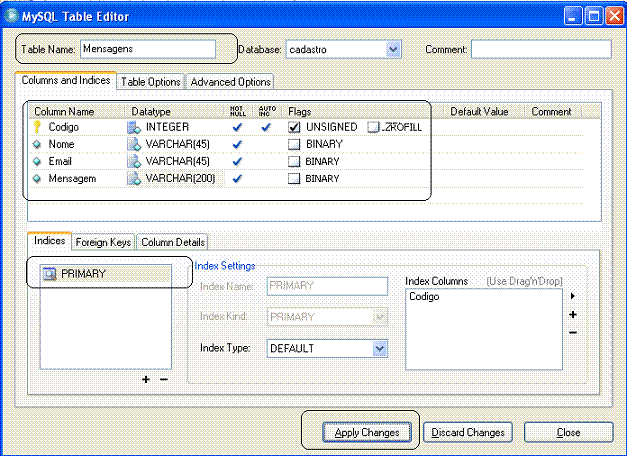Click the VARCHAR(200) datatype cell

pyautogui.click(x=180, y=178)
